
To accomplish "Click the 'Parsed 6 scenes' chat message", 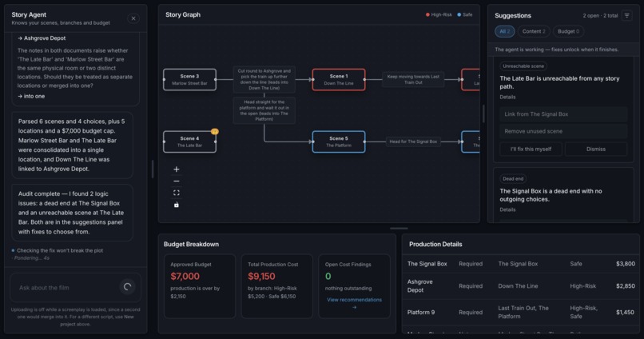I will pyautogui.click(x=72, y=145).
